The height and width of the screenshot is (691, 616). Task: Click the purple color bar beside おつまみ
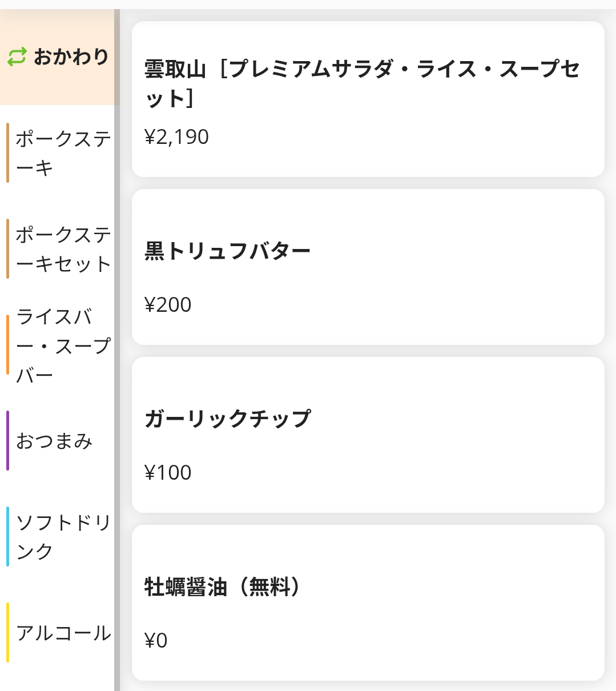[7, 441]
